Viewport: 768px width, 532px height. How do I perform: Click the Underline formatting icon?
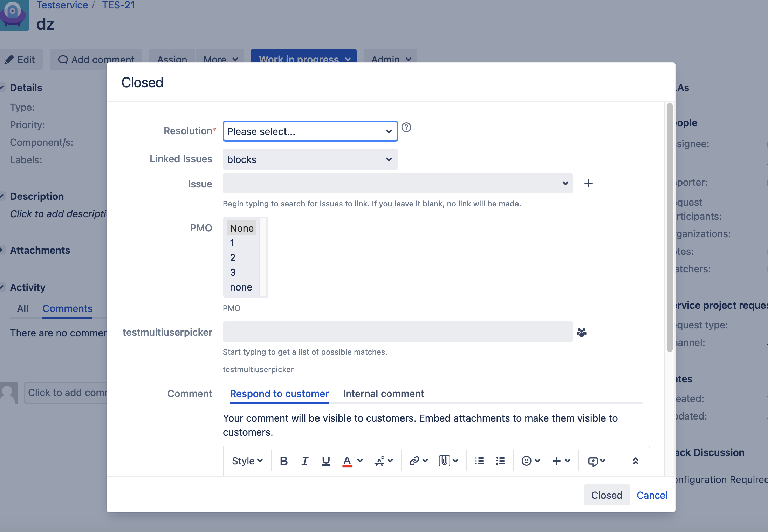pyautogui.click(x=326, y=461)
